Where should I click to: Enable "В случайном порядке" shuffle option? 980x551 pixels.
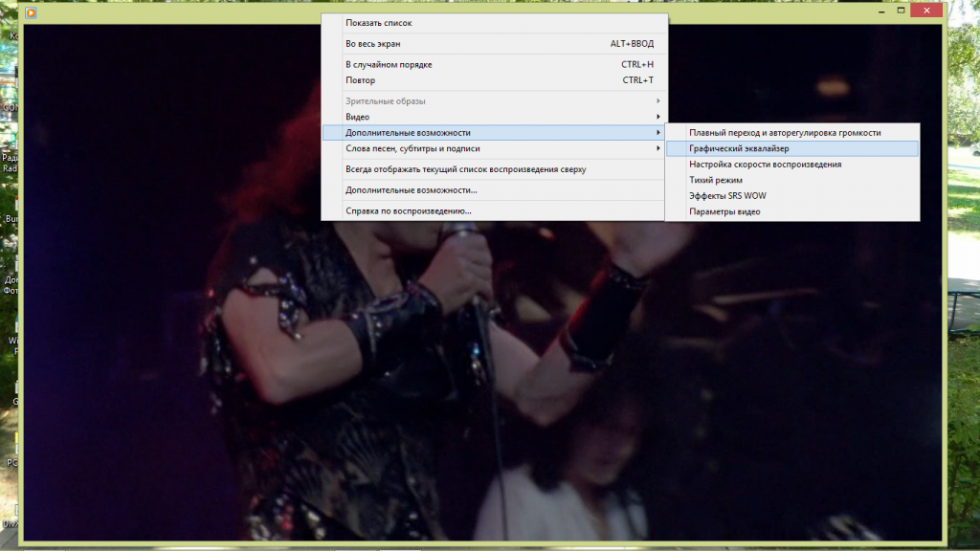coord(493,64)
